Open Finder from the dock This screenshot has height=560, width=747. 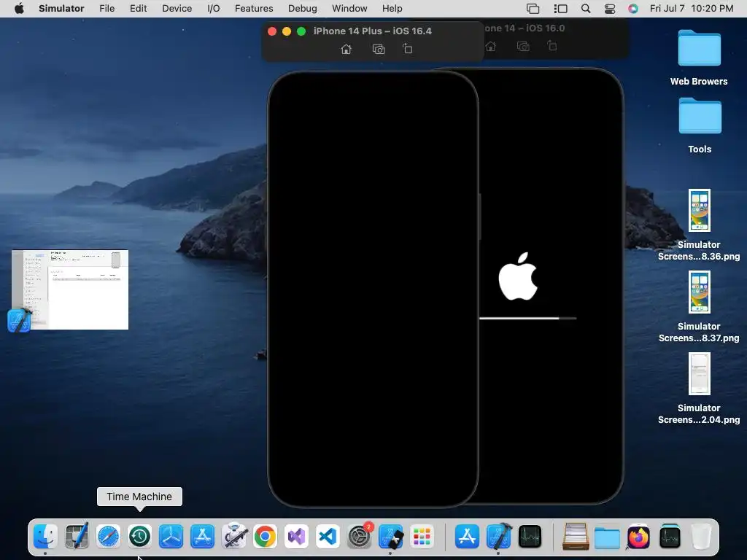45,537
